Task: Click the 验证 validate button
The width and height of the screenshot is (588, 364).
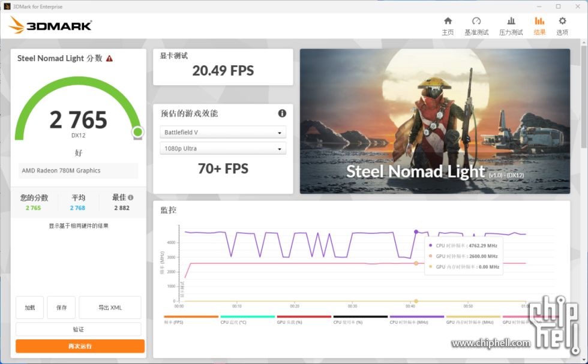Action: pos(78,329)
